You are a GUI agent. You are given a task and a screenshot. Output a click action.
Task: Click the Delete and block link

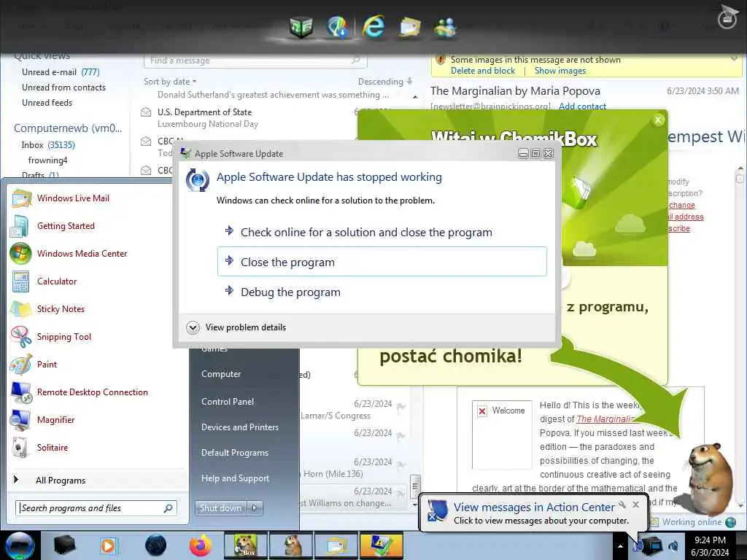pyautogui.click(x=483, y=71)
